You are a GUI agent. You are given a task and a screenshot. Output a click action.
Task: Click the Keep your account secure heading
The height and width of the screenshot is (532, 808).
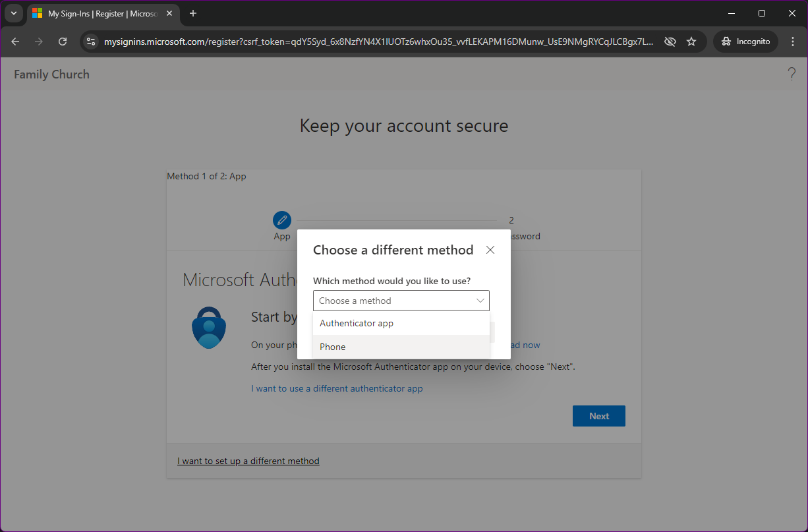pyautogui.click(x=404, y=125)
